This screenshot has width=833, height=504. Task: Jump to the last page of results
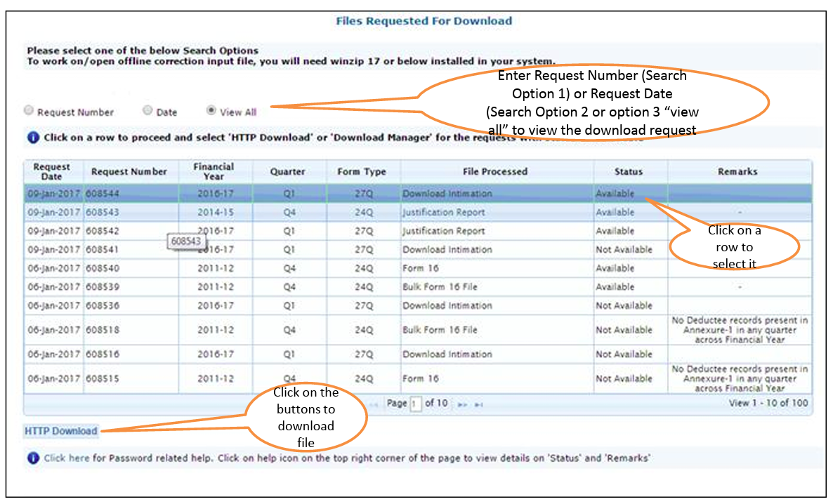[x=478, y=404]
